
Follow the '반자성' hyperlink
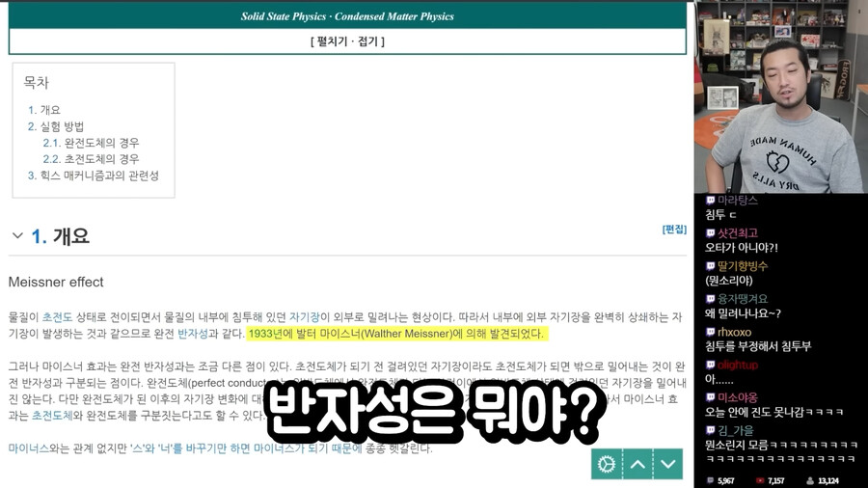[193, 334]
